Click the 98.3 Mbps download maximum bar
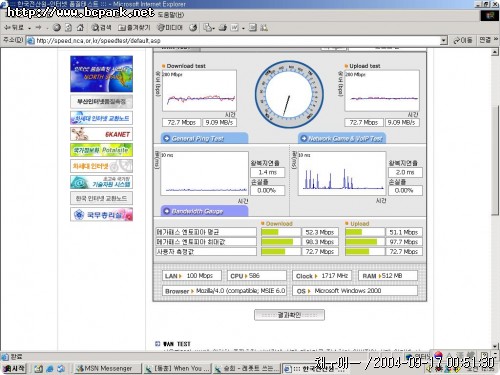 281,242
